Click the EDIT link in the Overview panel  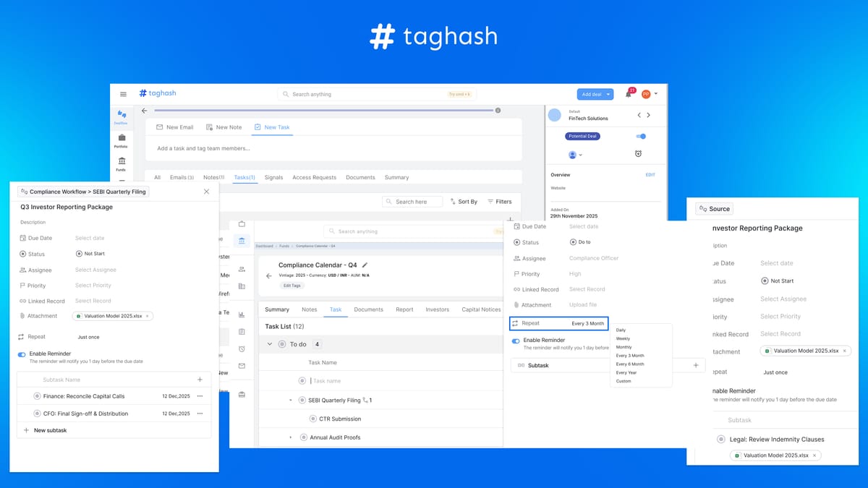[x=650, y=174]
